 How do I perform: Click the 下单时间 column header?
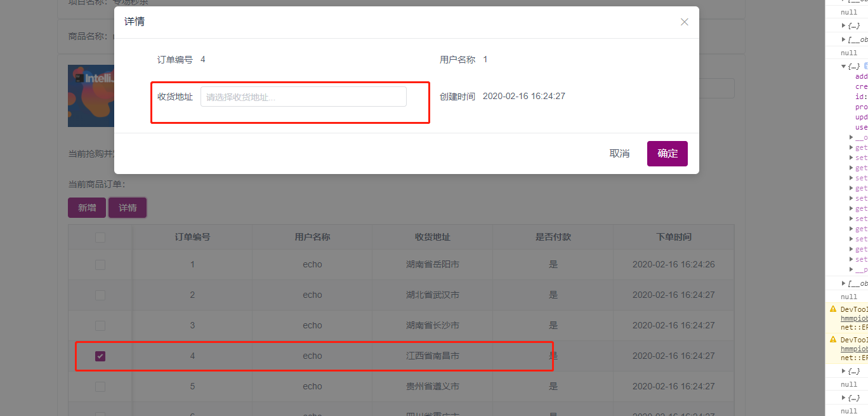coord(673,237)
